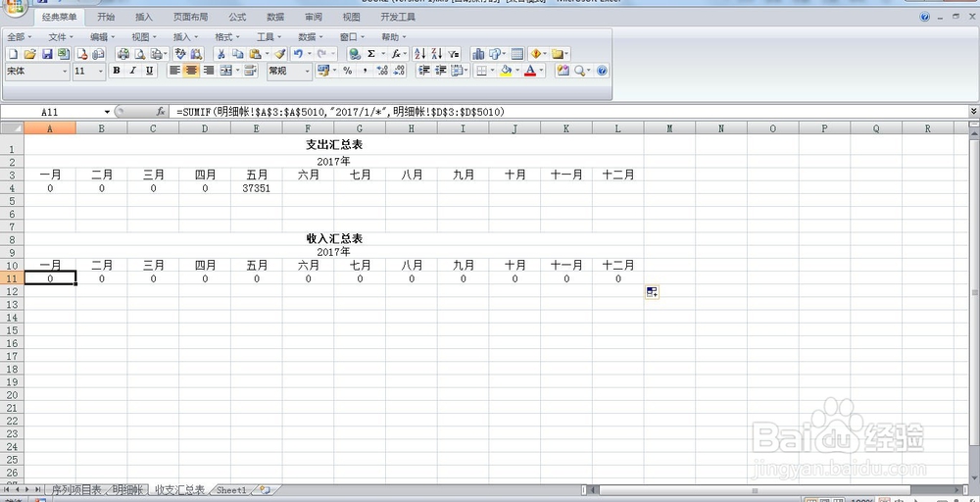The height and width of the screenshot is (502, 980).
Task: Switch to the 页面布局 ribbon tab
Action: point(191,17)
